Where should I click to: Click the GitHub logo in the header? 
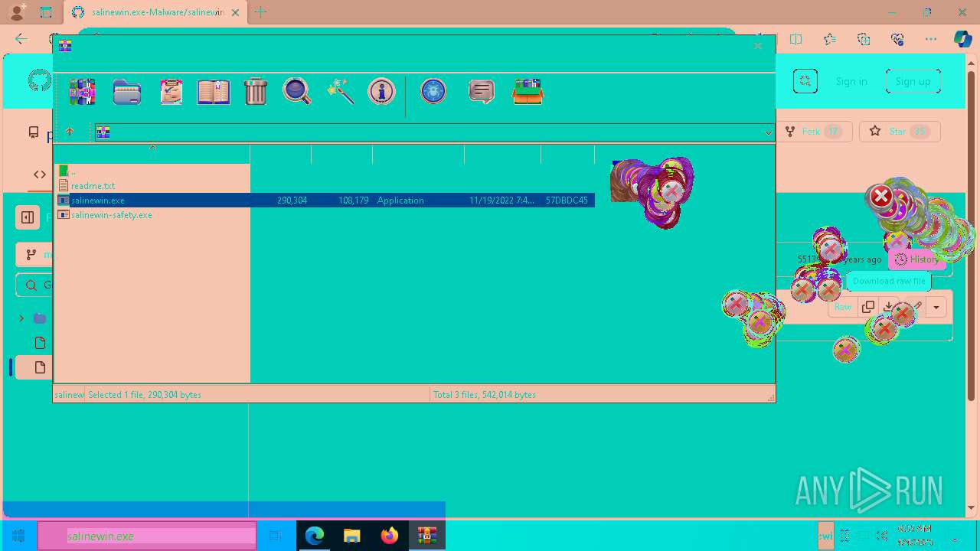tap(40, 81)
